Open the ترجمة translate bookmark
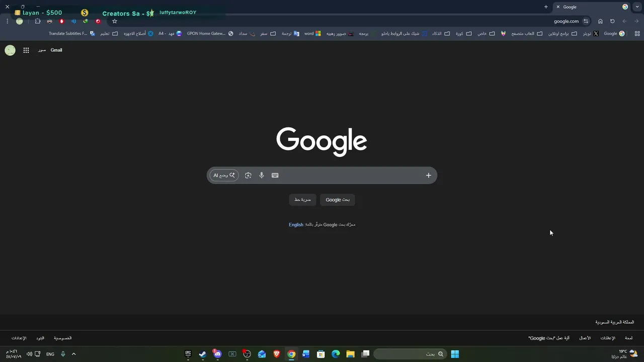The width and height of the screenshot is (644, 362). pyautogui.click(x=290, y=34)
